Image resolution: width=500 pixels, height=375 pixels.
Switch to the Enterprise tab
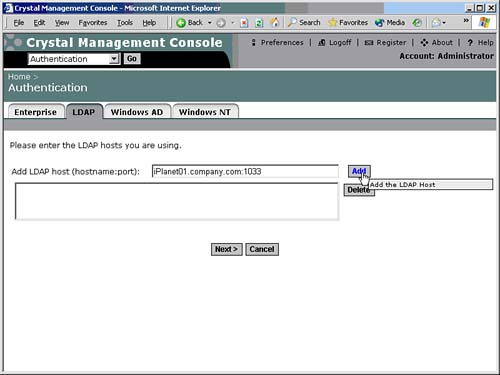35,112
